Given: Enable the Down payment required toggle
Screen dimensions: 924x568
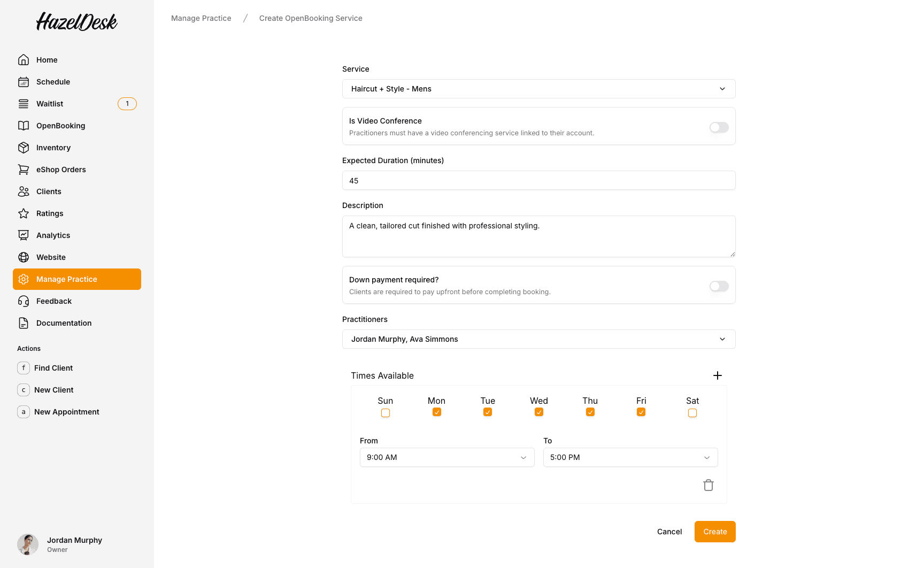Looking at the screenshot, I should 719,286.
